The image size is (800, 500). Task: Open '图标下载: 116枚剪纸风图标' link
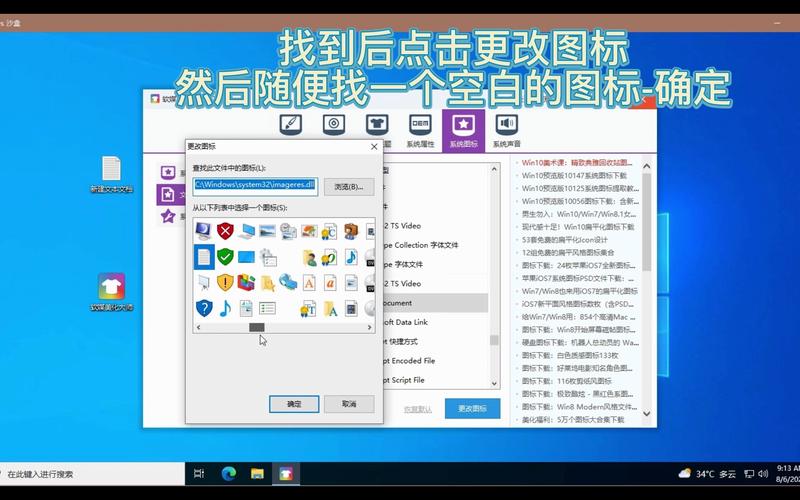pyautogui.click(x=566, y=381)
